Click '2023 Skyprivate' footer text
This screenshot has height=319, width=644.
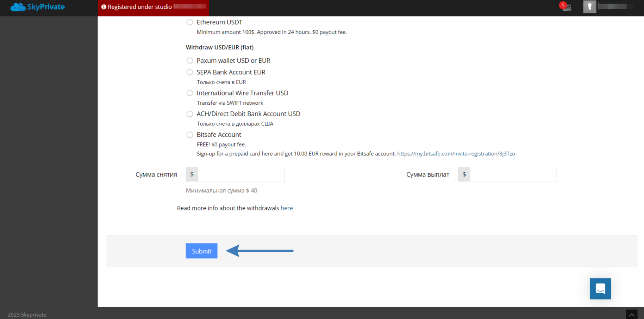click(27, 315)
